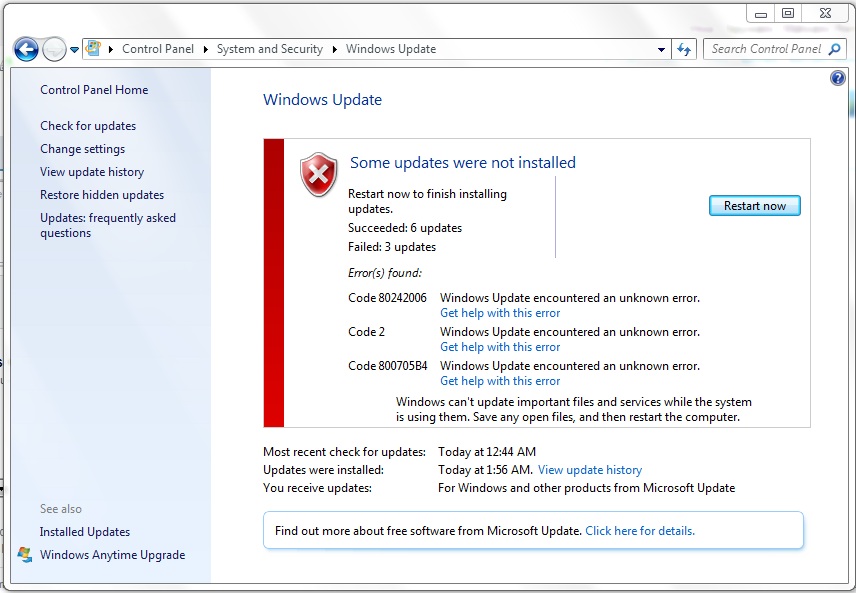Viewport: 856px width, 593px height.
Task: Click the Today at 12:44 AM text
Action: [x=487, y=452]
